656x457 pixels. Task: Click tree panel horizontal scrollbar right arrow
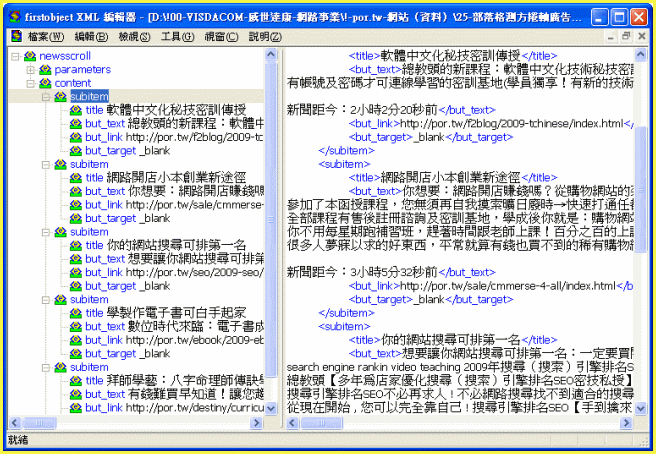pyautogui.click(x=258, y=424)
